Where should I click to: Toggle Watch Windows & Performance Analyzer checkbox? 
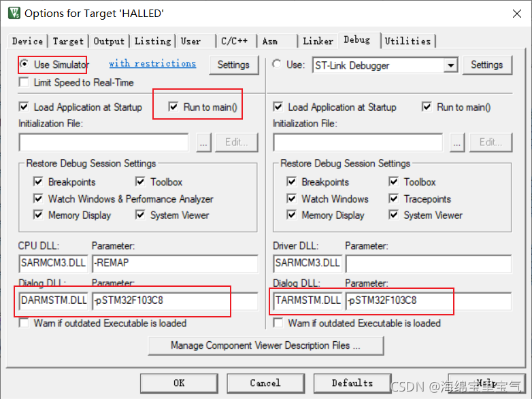click(x=38, y=198)
